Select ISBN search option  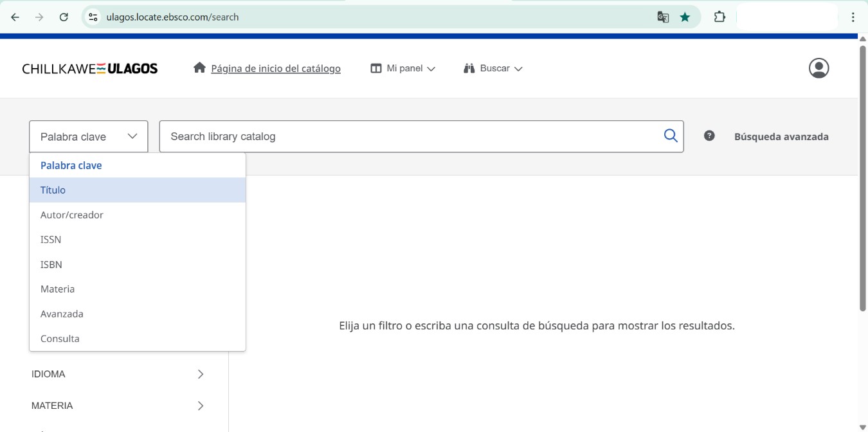click(x=51, y=264)
